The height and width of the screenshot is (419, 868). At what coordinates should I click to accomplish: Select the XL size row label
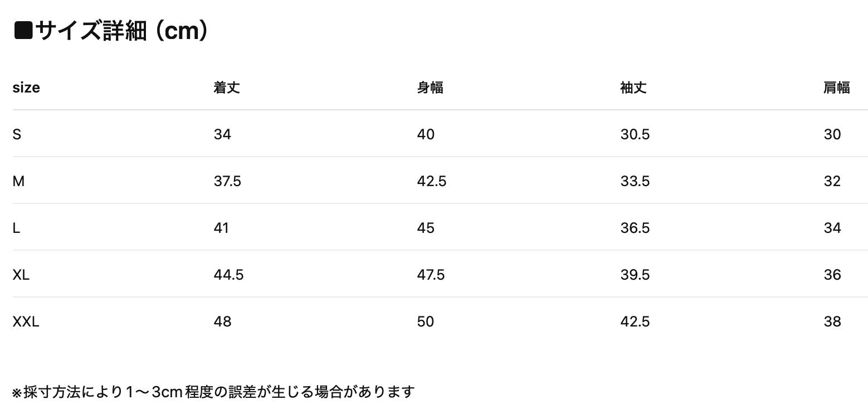pyautogui.click(x=21, y=275)
